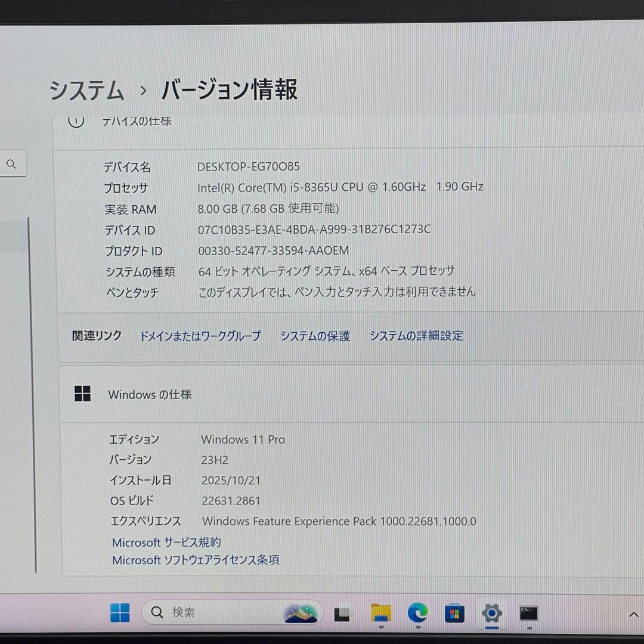Click the インストール日 label
Image resolution: width=644 pixels, height=644 pixels.
coord(141,480)
